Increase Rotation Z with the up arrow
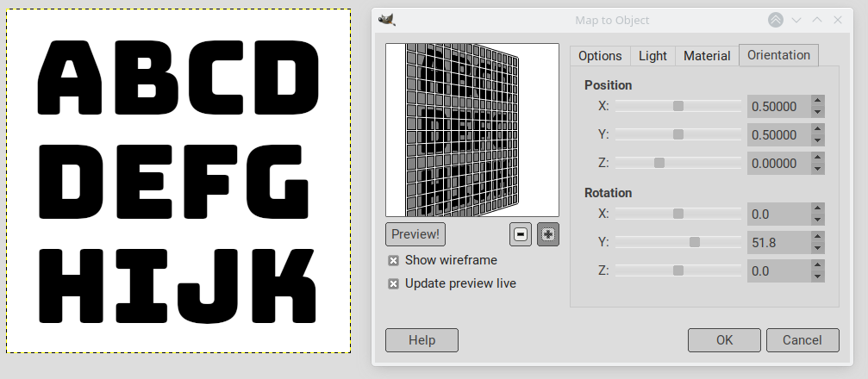This screenshot has width=868, height=379. coord(818,265)
